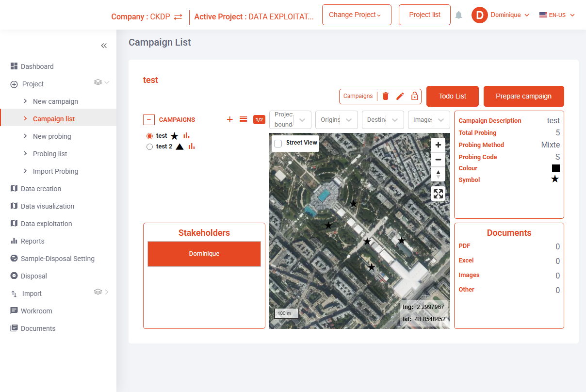Image resolution: width=586 pixels, height=392 pixels.
Task: Click the lock icon next to edit
Action: tap(415, 96)
